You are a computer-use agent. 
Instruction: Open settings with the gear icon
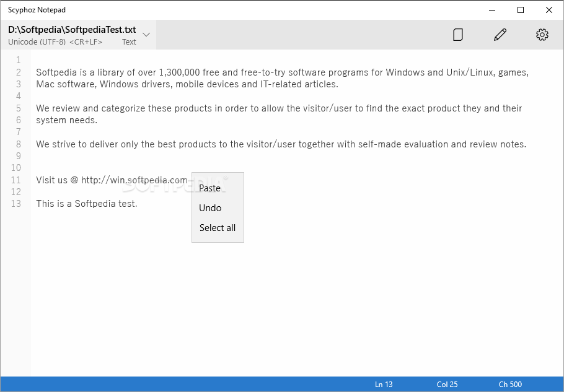[x=542, y=35]
